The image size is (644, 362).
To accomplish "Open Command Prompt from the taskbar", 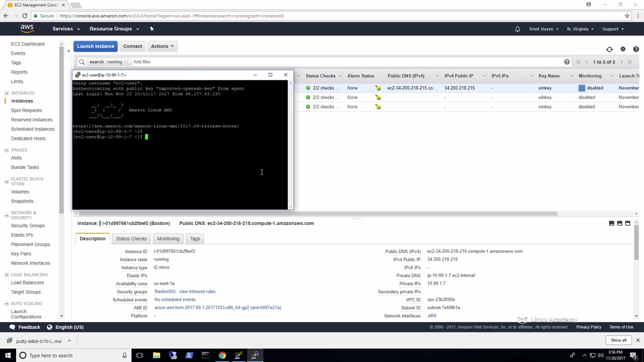I will pyautogui.click(x=205, y=355).
